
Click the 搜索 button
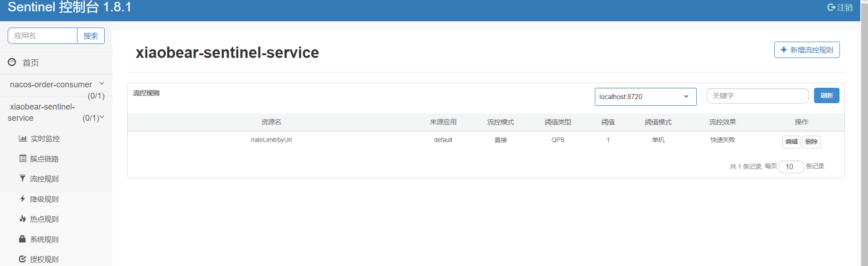click(x=91, y=36)
